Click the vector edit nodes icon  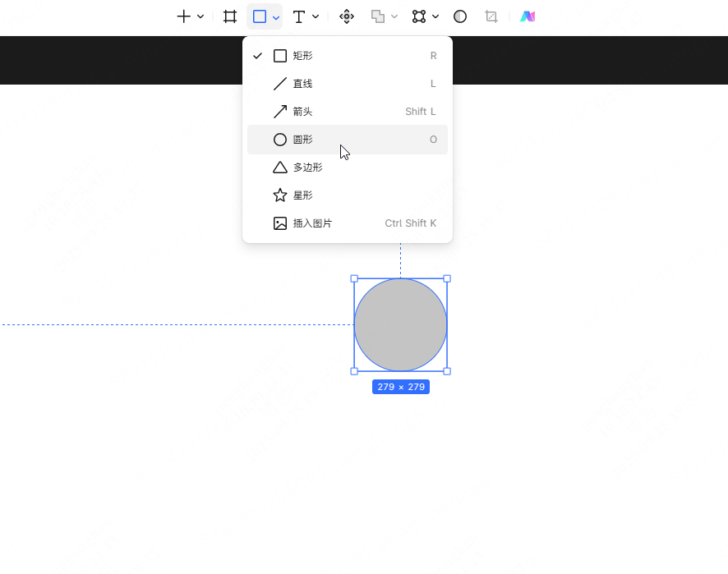pyautogui.click(x=419, y=16)
